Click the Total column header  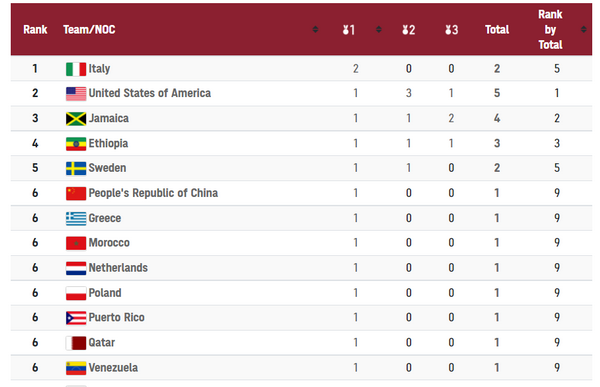(497, 29)
